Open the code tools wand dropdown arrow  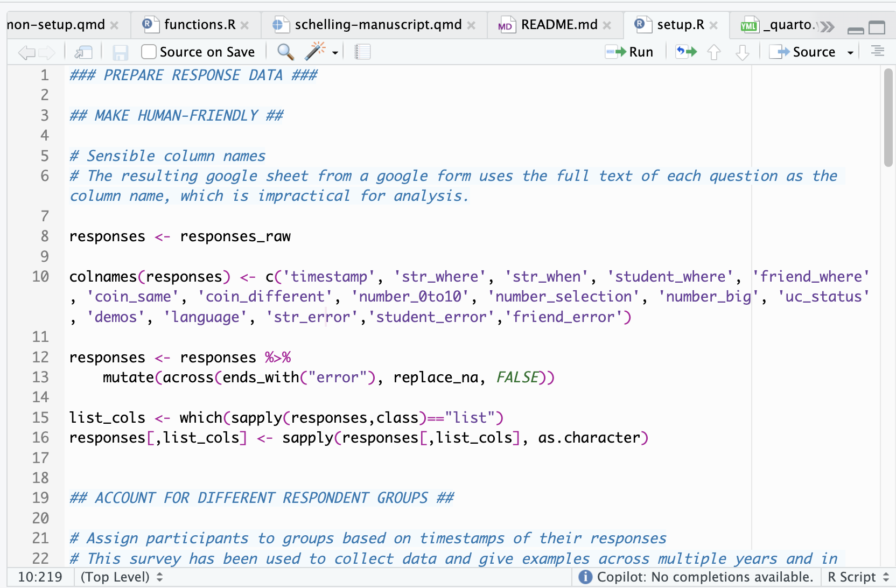coord(335,53)
